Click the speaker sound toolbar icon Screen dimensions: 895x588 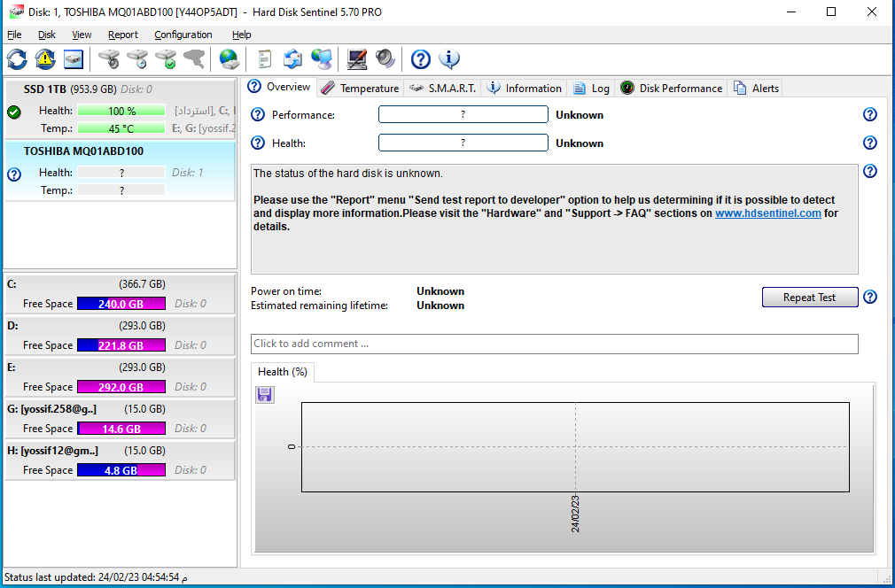click(x=385, y=58)
